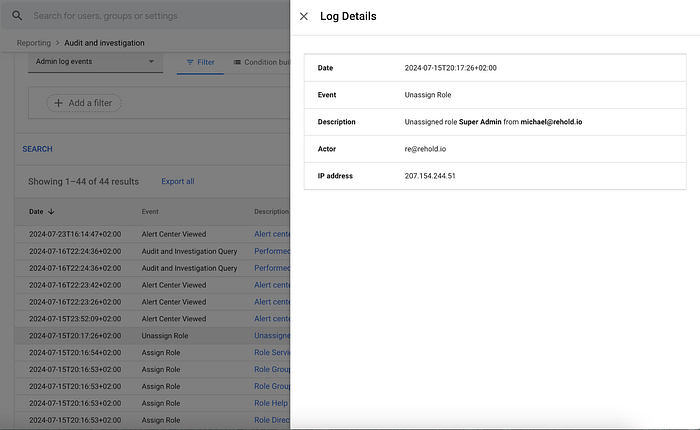Viewport: 700px width, 430px height.
Task: Open the Reporting breadcrumb link
Action: point(34,43)
